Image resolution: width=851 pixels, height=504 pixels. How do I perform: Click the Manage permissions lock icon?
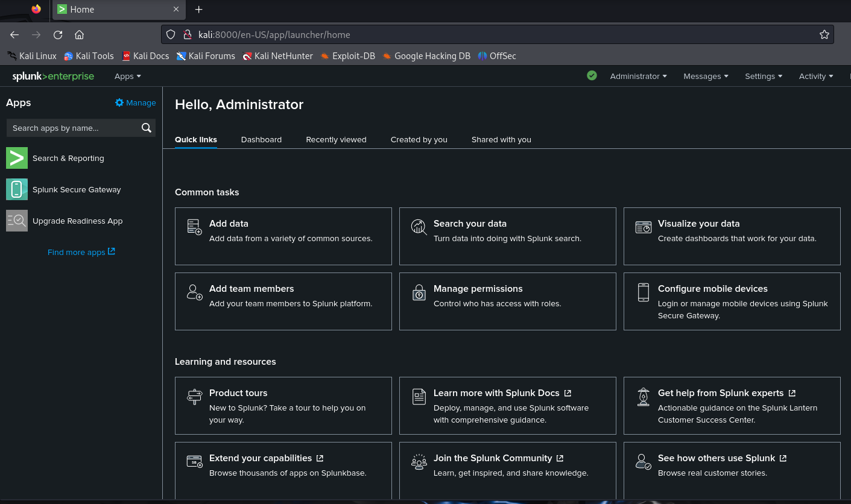[x=419, y=292]
